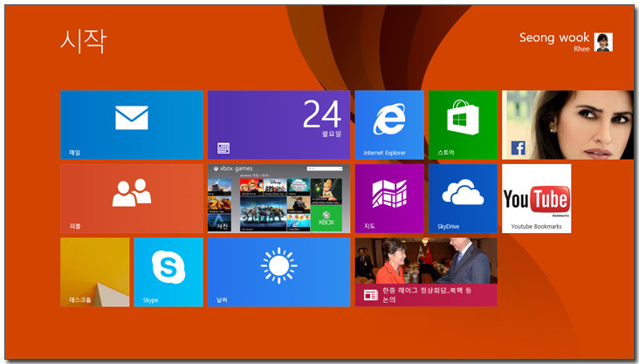639x364 pixels.
Task: Open the Weather (날씨) sun tile
Action: click(278, 271)
